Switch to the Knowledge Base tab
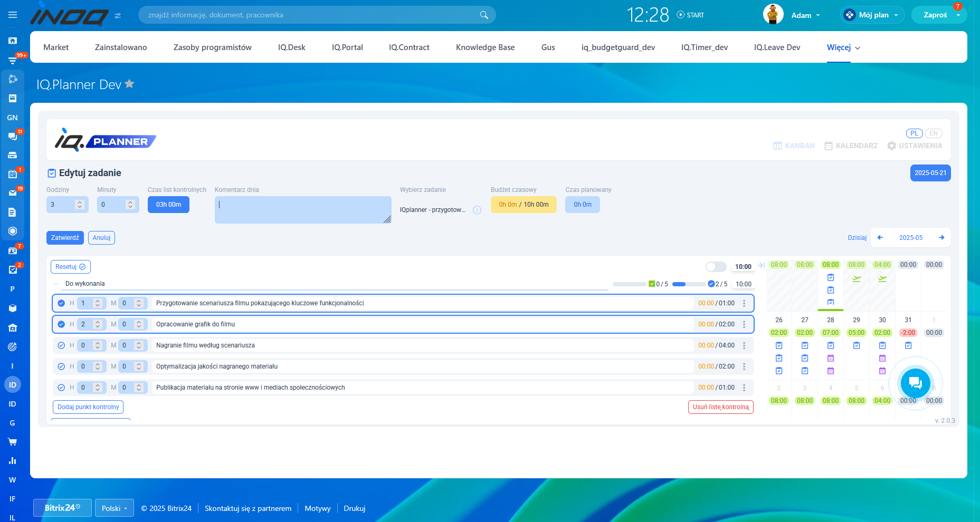 [x=485, y=47]
